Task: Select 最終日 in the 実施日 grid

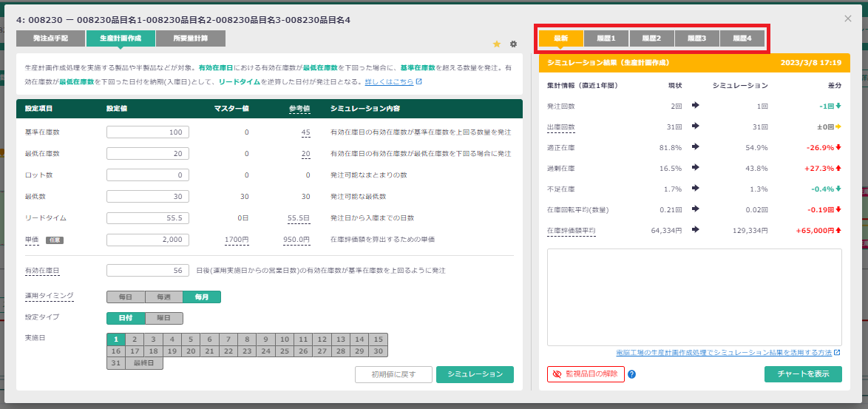Action: coord(143,363)
